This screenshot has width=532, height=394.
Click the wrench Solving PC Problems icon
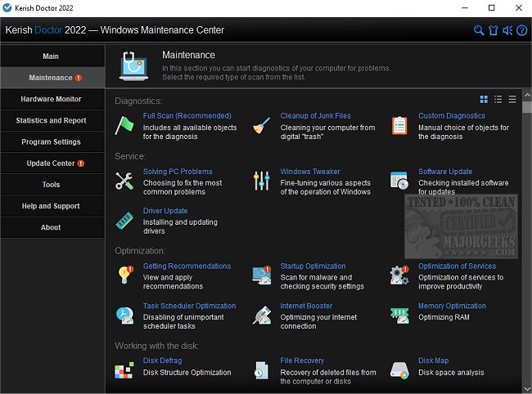pos(124,181)
